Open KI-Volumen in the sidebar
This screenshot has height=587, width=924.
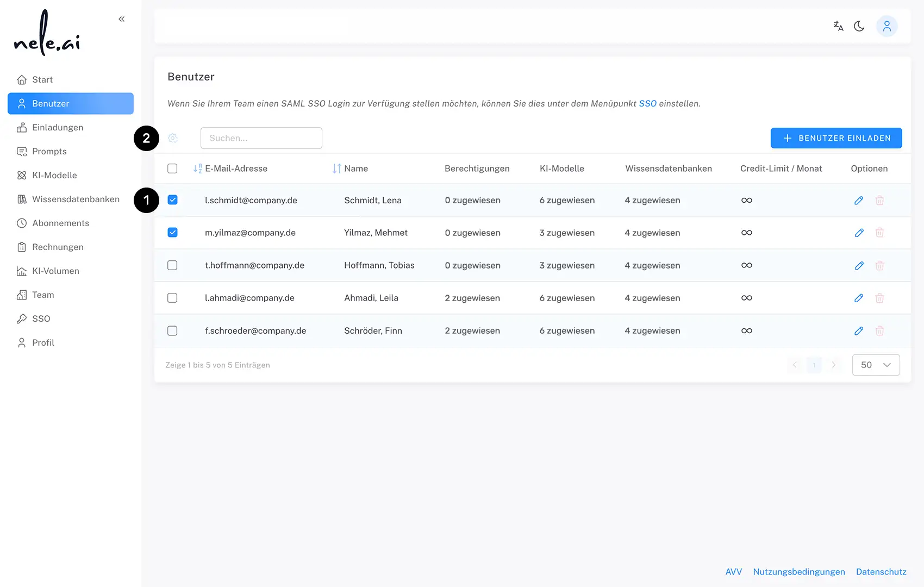pos(71,271)
